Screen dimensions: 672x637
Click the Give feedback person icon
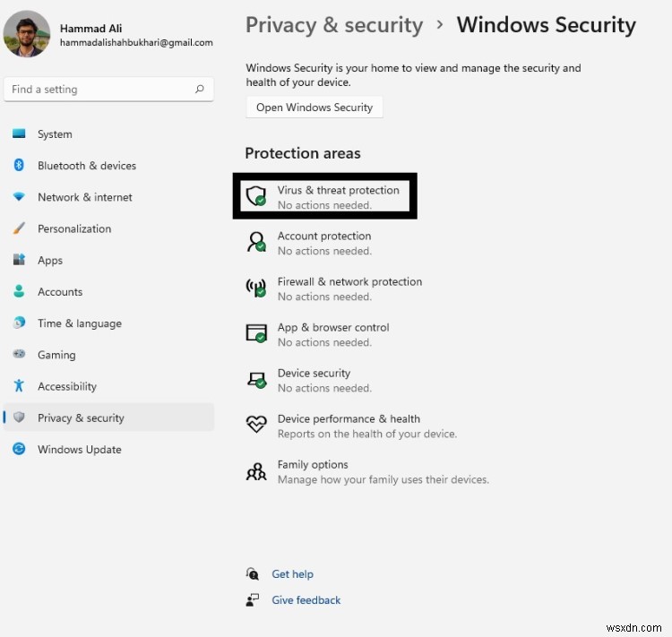253,599
